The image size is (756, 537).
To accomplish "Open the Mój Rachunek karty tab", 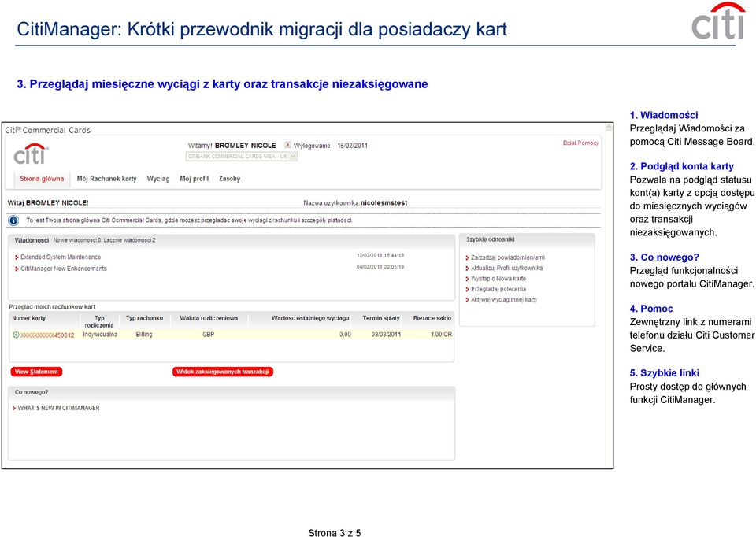I will coord(106,179).
